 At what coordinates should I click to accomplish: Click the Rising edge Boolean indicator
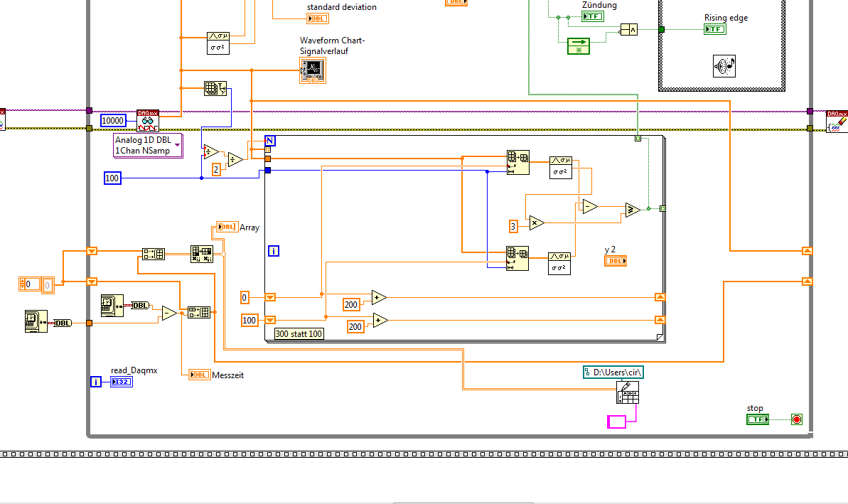point(715,29)
